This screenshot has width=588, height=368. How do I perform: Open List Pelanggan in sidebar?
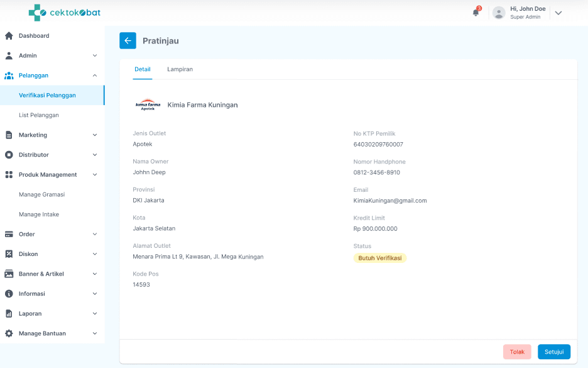[x=39, y=115]
